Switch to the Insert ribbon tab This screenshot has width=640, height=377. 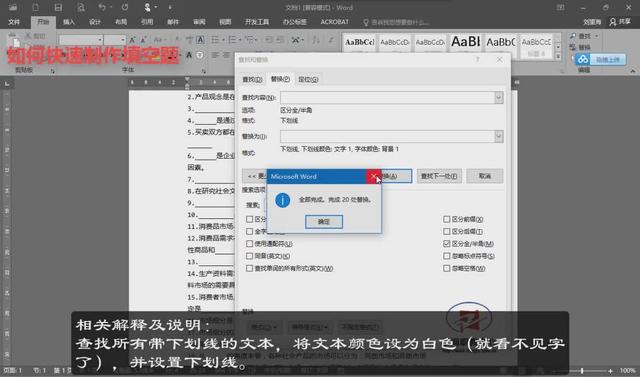pyautogui.click(x=69, y=22)
